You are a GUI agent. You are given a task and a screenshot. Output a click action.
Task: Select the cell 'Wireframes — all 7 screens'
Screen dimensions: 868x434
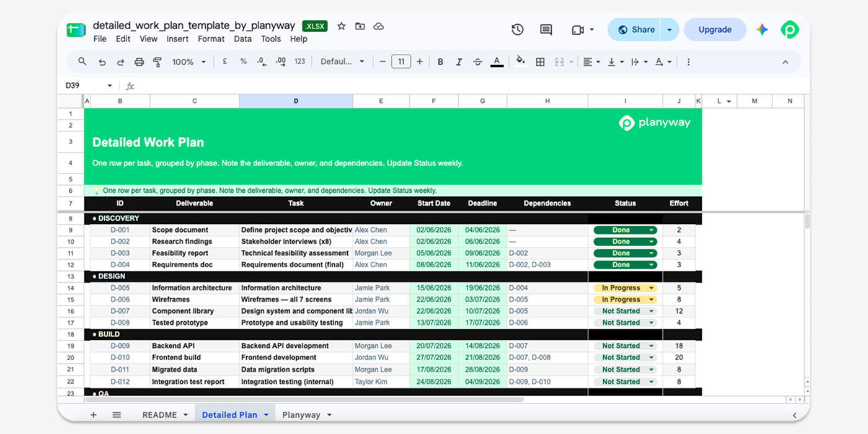(296, 299)
